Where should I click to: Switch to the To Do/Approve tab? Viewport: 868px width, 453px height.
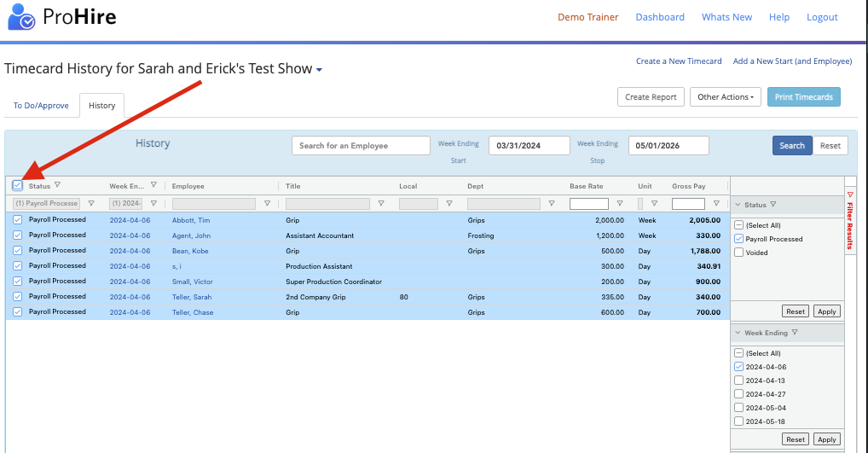[41, 105]
